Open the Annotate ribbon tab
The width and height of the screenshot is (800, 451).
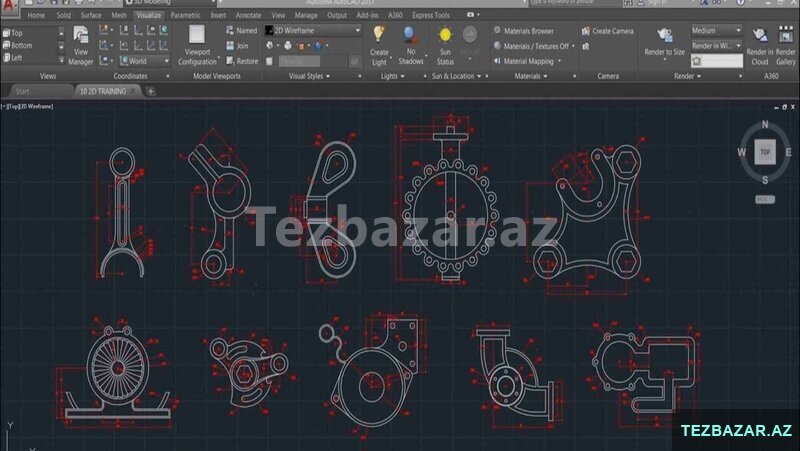(248, 16)
